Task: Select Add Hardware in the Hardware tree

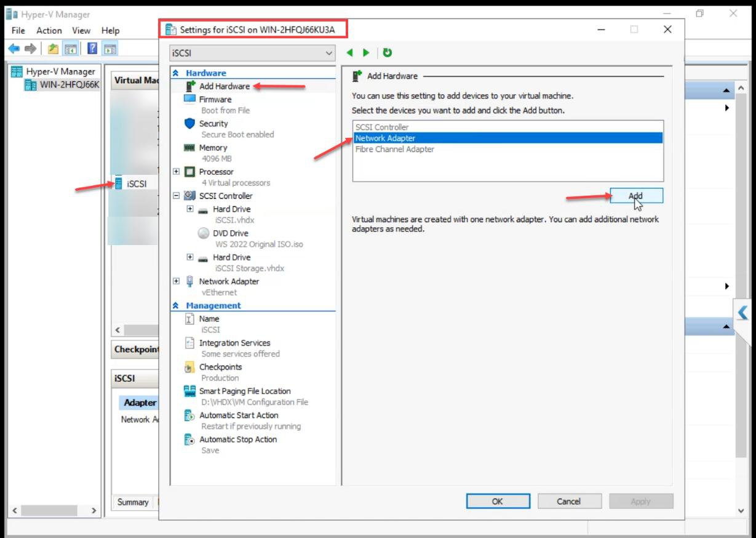Action: point(224,86)
